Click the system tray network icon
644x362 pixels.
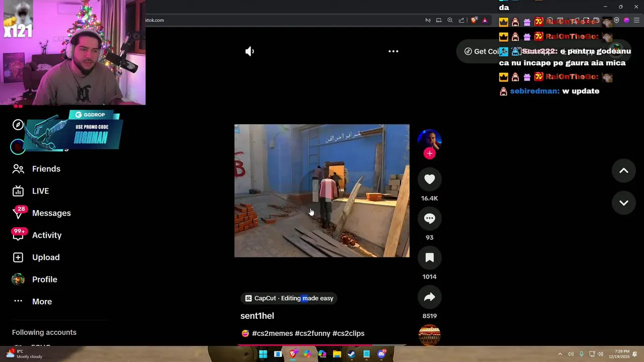coord(592,354)
